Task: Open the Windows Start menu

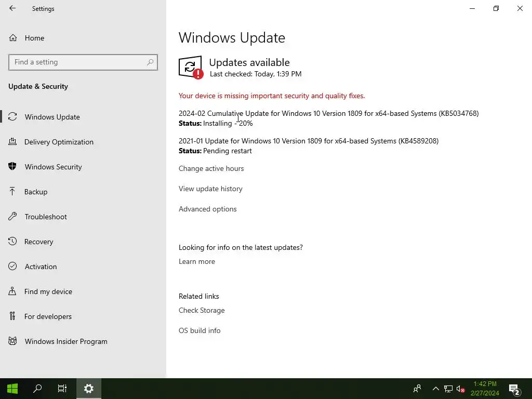Action: tap(12, 389)
